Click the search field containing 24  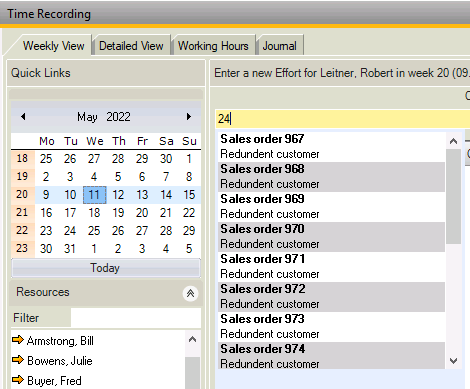pos(343,118)
